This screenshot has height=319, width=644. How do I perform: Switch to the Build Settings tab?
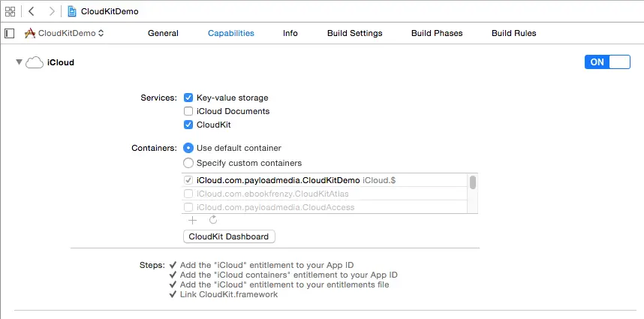(354, 33)
